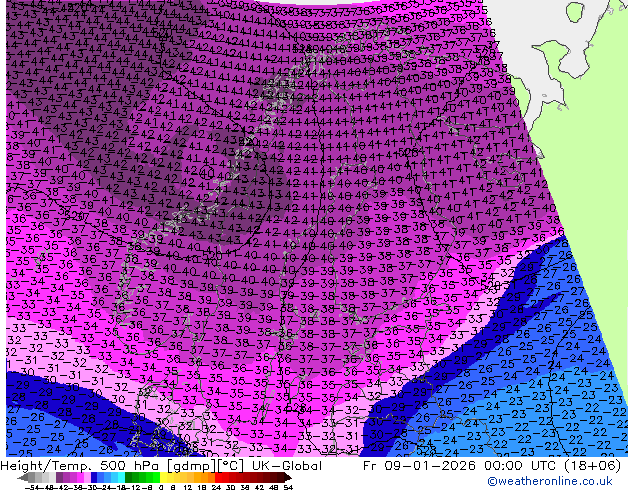
Task: Pick the bright red 24 legend swatch
Action: pos(218,477)
